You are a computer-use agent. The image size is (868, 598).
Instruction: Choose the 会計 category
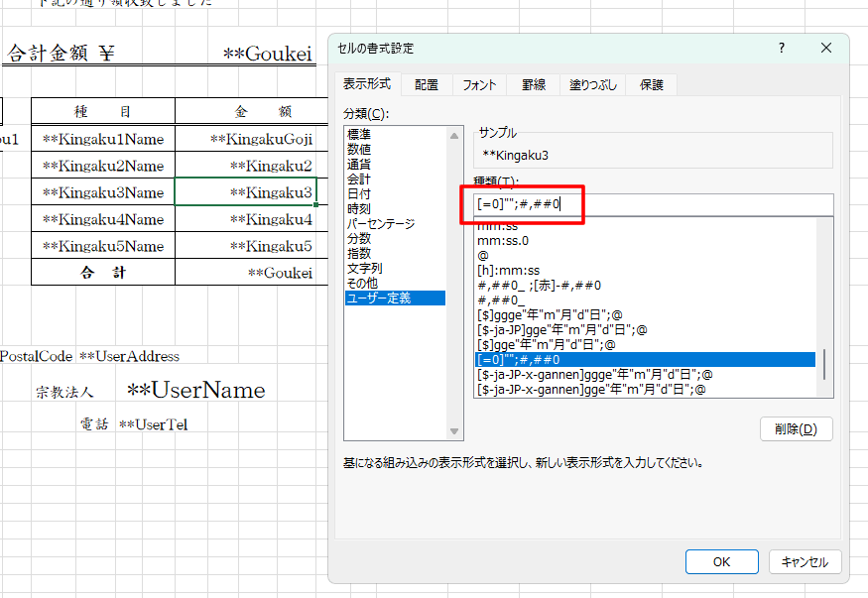(395, 179)
